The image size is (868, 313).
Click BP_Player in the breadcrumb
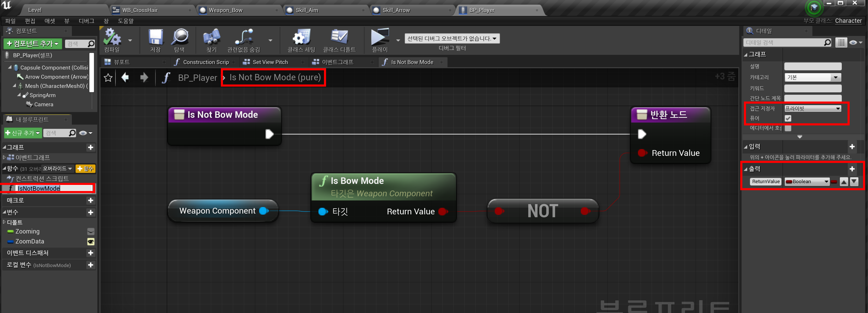tap(198, 78)
